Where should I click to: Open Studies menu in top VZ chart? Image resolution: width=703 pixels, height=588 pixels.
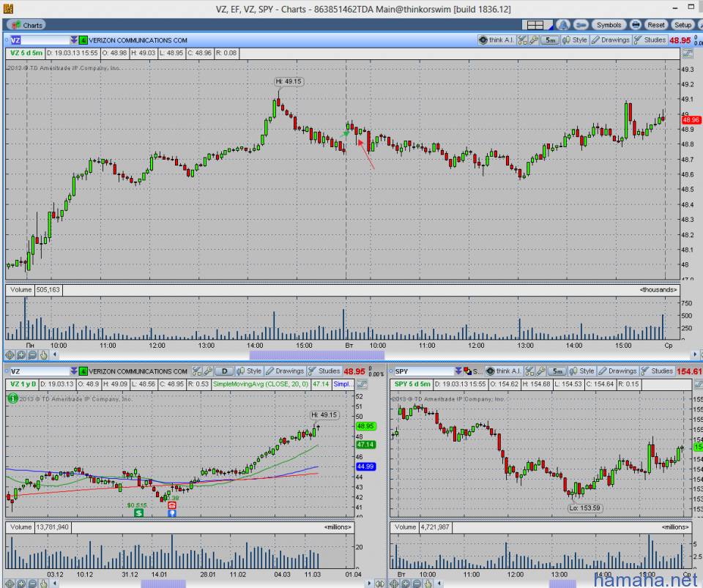point(650,40)
